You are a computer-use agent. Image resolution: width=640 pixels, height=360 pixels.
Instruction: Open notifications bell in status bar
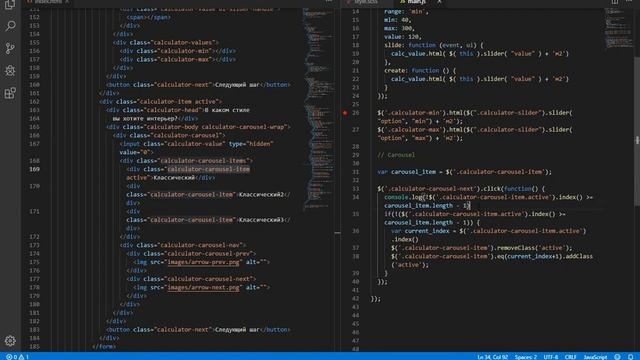[x=631, y=357]
